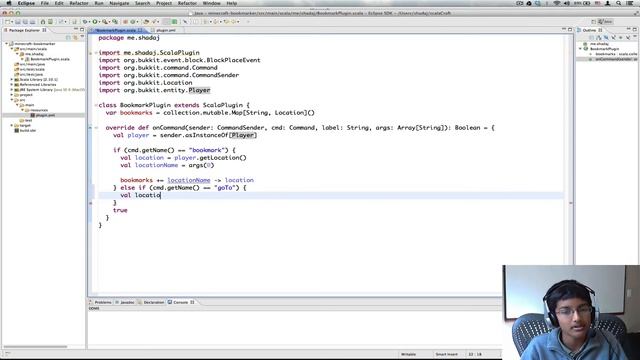
Task: Select src/test/scala source folder
Action: pos(32,69)
